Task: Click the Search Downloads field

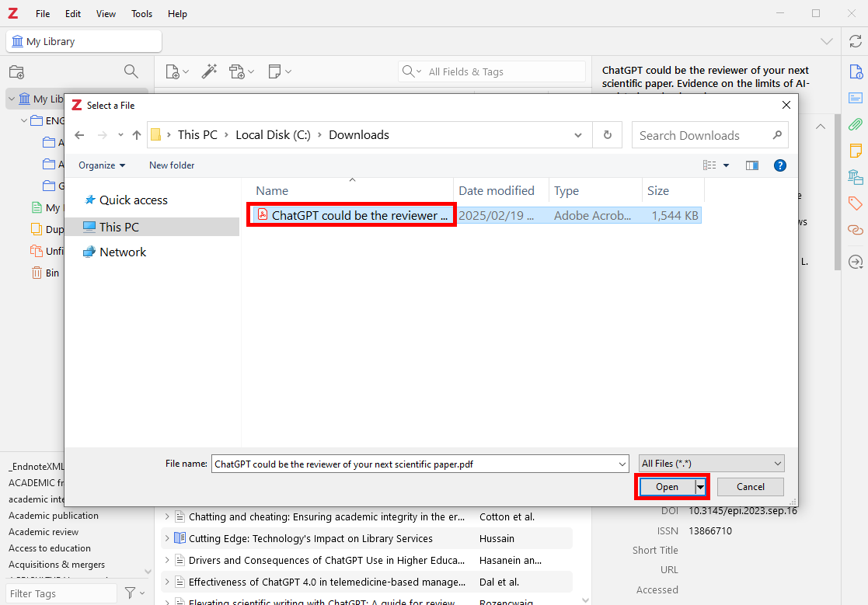Action: tap(702, 135)
